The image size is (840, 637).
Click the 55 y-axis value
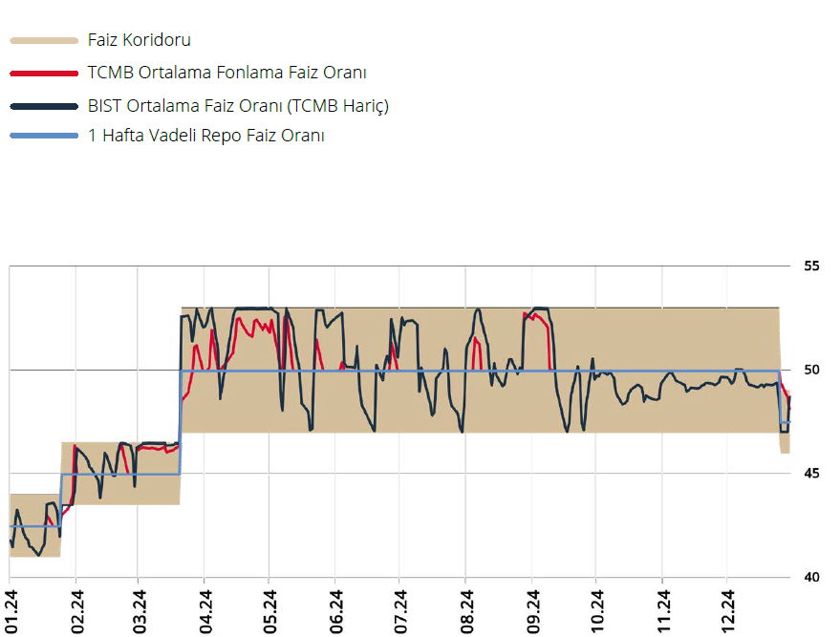[811, 266]
